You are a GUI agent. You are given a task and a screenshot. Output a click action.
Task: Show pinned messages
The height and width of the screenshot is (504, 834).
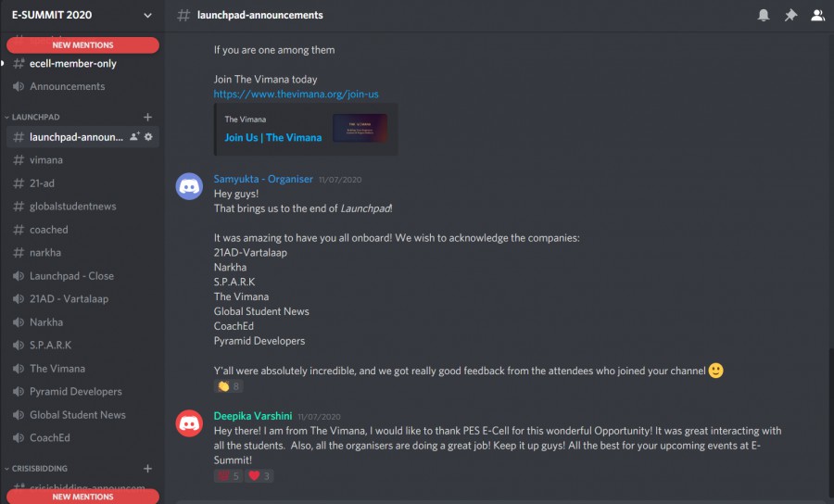[x=790, y=15]
